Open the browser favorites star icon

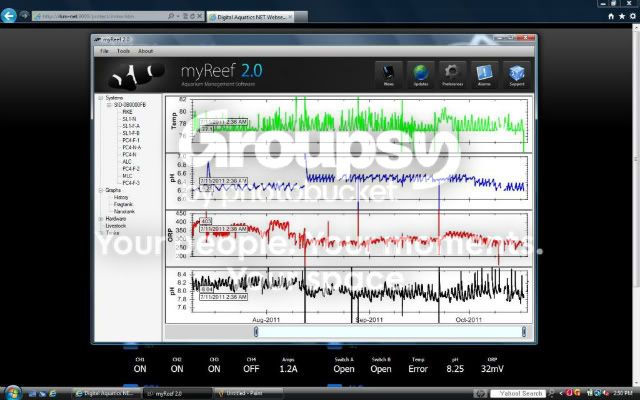pyautogui.click(x=622, y=16)
